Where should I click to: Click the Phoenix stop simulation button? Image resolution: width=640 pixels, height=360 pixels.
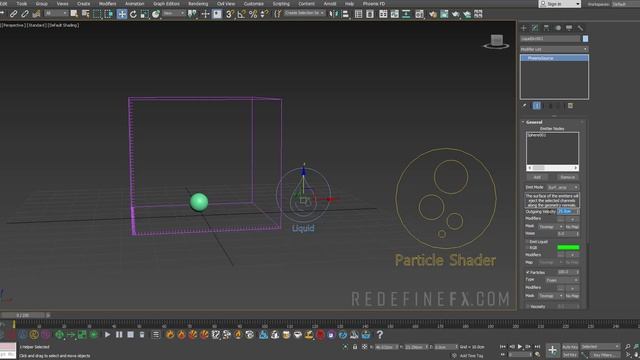[x=130, y=335]
